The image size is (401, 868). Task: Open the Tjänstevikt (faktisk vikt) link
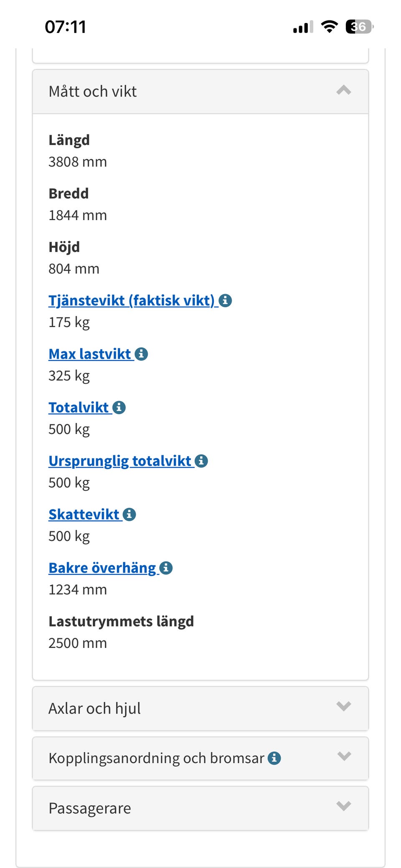coord(131,300)
